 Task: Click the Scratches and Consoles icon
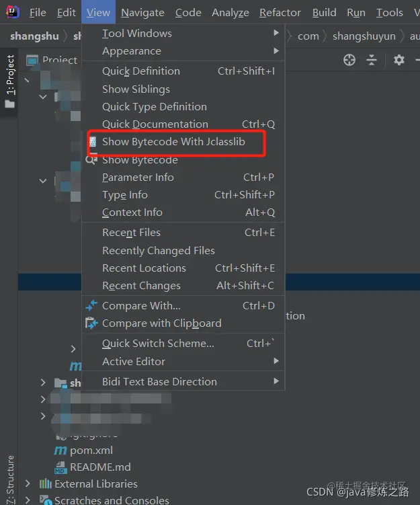pos(46,500)
